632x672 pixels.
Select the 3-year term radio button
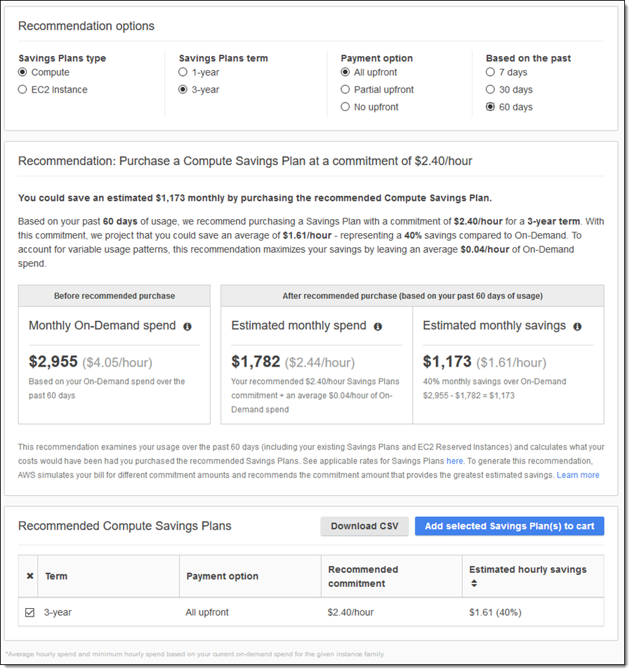pos(183,90)
